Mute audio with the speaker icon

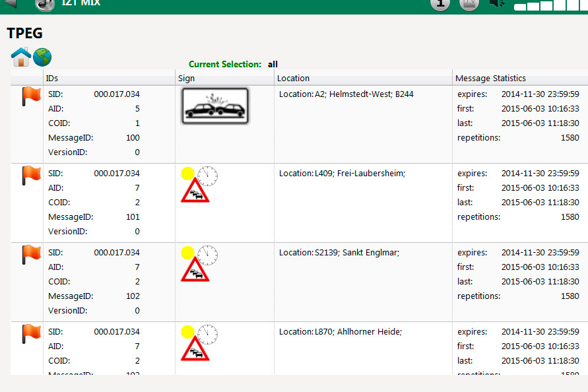(x=497, y=4)
